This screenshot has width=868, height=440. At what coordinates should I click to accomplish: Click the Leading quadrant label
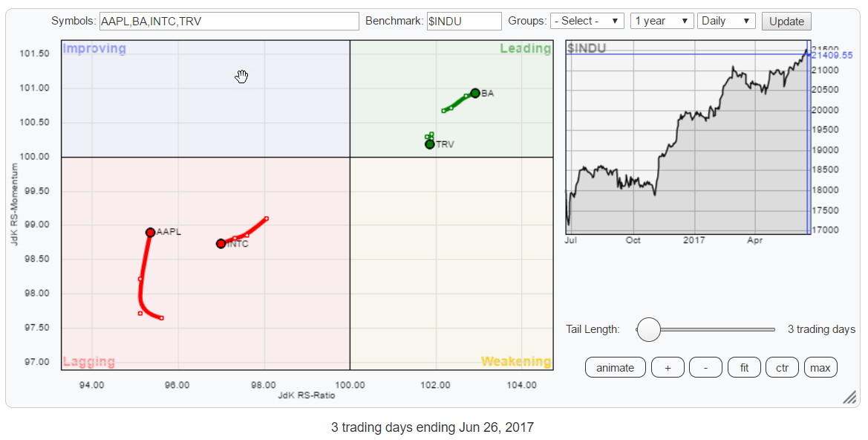click(x=525, y=49)
